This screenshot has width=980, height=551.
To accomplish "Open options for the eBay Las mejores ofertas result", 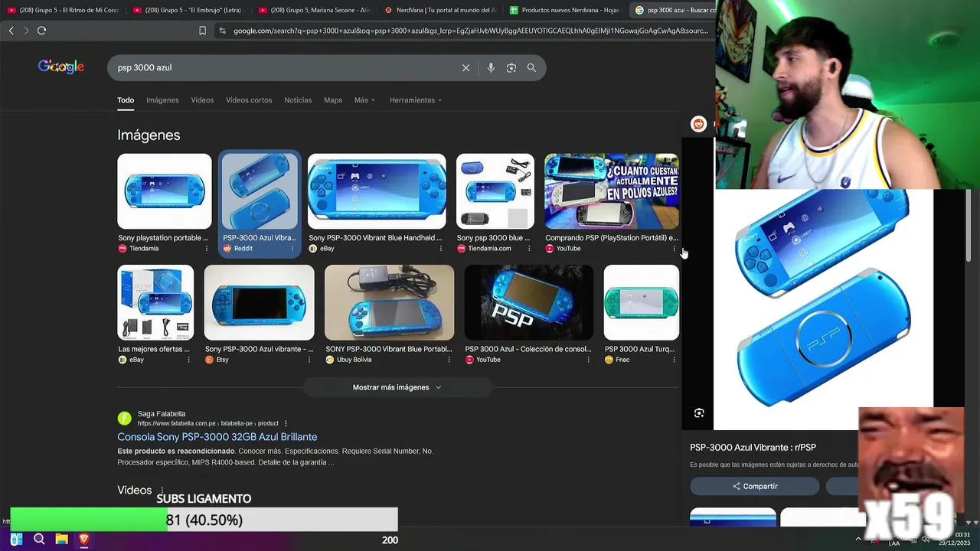I will pos(188,360).
